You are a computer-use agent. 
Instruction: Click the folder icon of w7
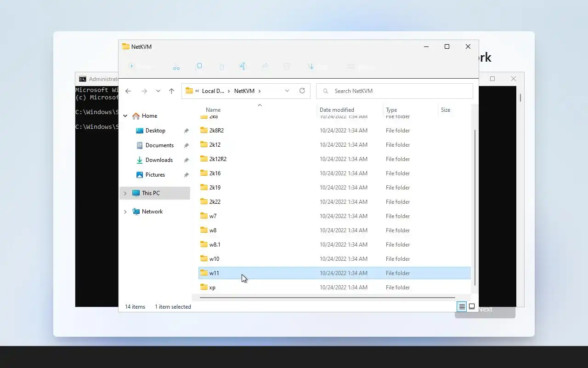click(x=204, y=216)
